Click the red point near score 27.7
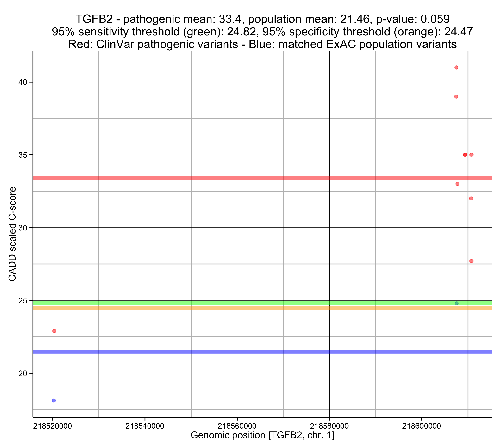 471,261
